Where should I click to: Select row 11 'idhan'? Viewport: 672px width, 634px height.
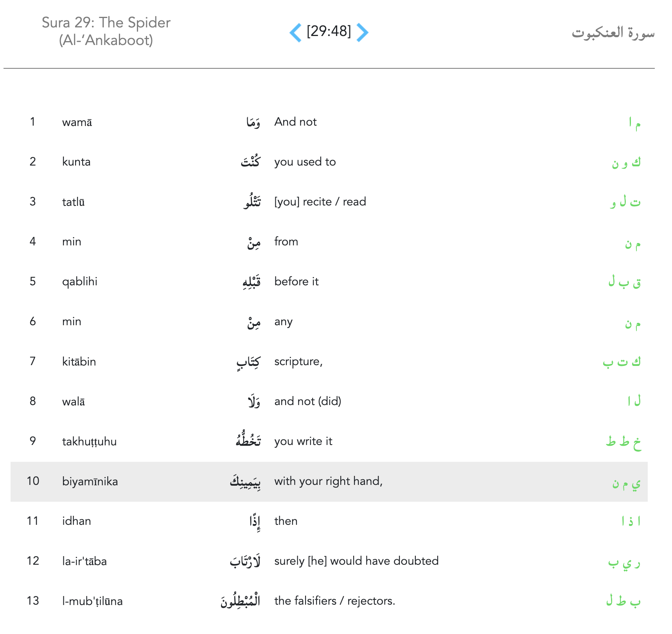pos(77,521)
